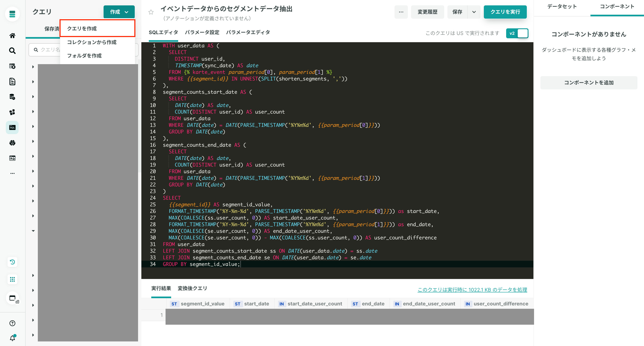Star this query as favorite

click(x=151, y=12)
